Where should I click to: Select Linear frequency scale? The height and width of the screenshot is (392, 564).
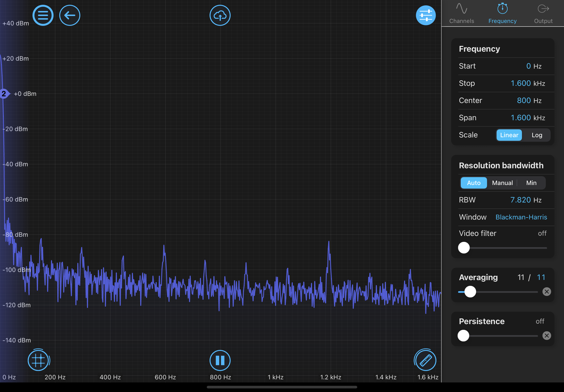click(509, 135)
